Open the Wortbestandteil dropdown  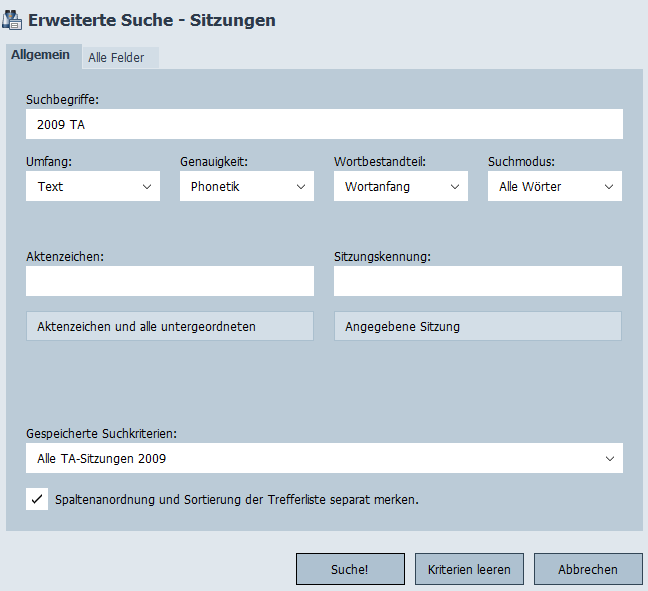point(400,186)
